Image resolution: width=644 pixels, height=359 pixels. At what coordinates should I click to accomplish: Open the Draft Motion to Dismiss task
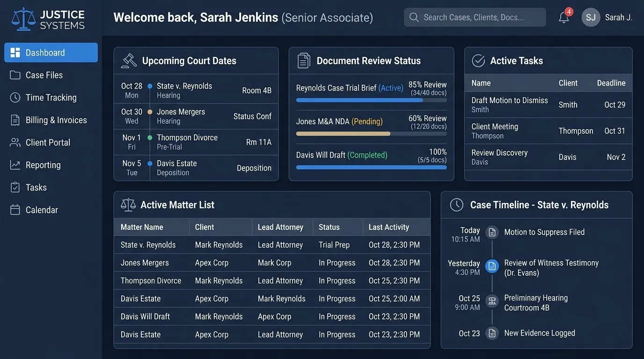point(548,105)
